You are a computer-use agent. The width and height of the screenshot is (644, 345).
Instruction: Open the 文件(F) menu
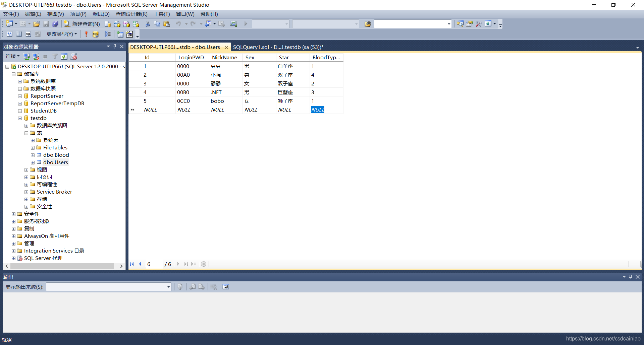(x=11, y=14)
